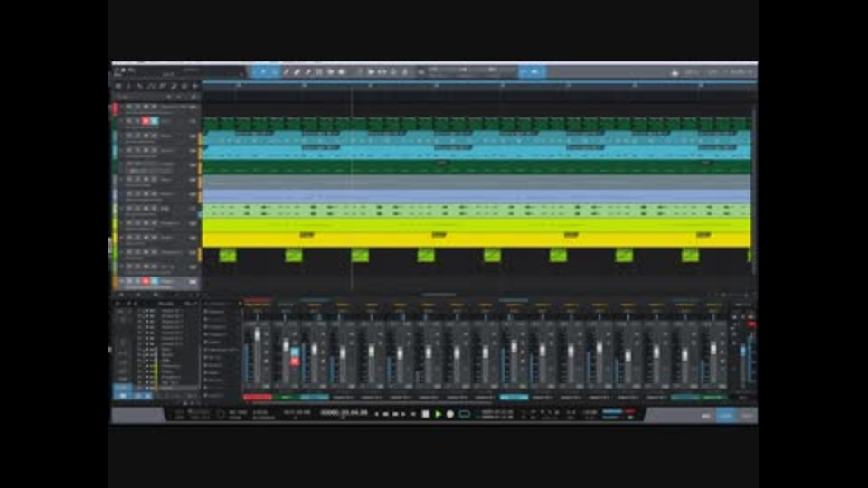868x488 pixels.
Task: Adjust the main output fader in mixer
Action: (x=743, y=351)
